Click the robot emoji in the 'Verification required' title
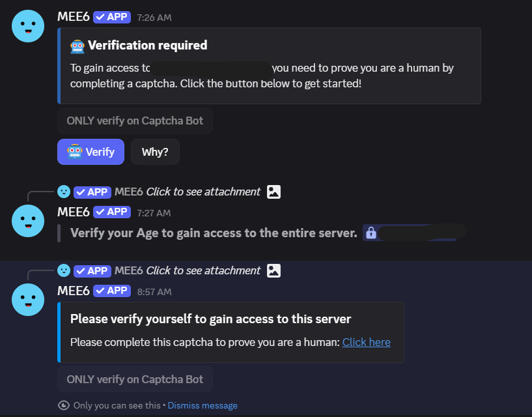This screenshot has width=532, height=417. coord(77,45)
